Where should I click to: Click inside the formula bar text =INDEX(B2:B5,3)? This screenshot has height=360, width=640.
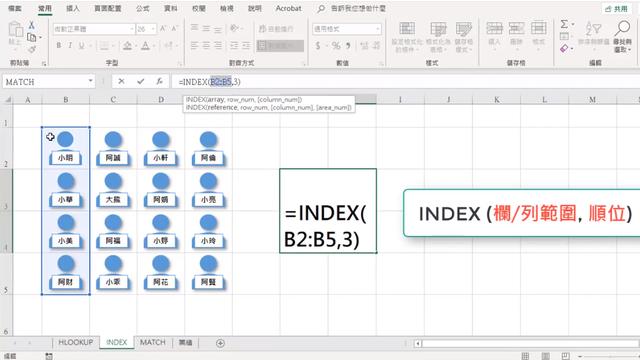(209, 82)
